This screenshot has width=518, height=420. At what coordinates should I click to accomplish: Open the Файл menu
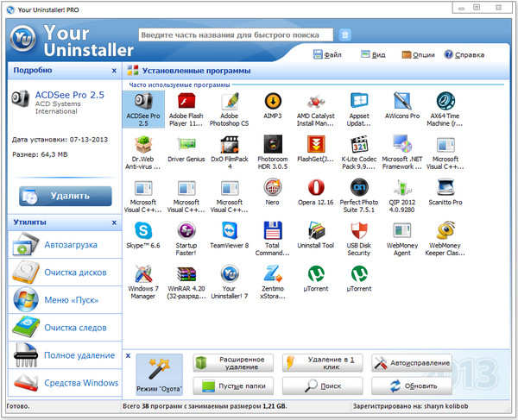pos(326,54)
